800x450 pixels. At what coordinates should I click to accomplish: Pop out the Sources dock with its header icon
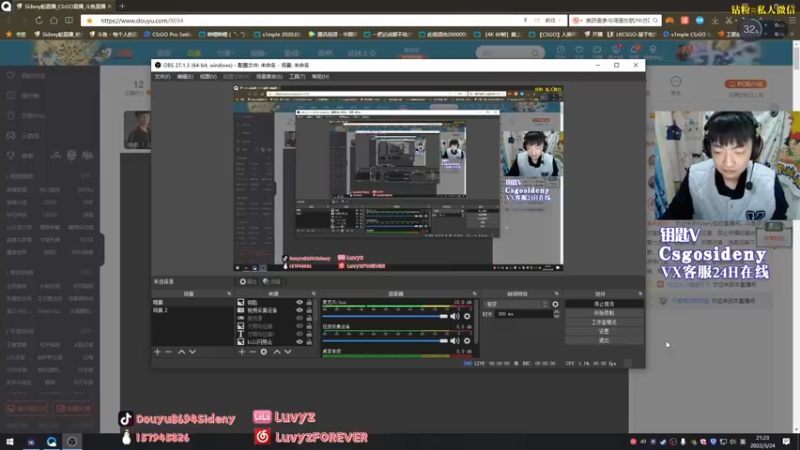tap(314, 294)
